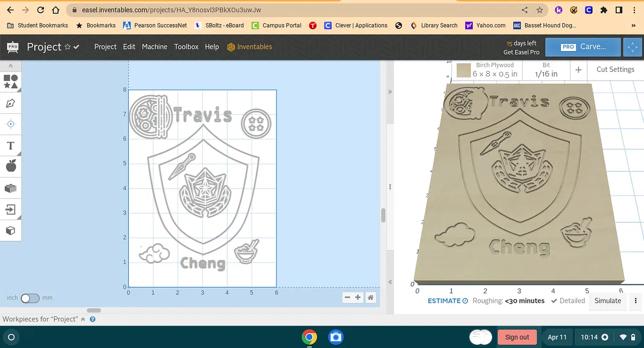The image size is (644, 348).
Task: Open the 3D cube tool
Action: pyautogui.click(x=11, y=230)
